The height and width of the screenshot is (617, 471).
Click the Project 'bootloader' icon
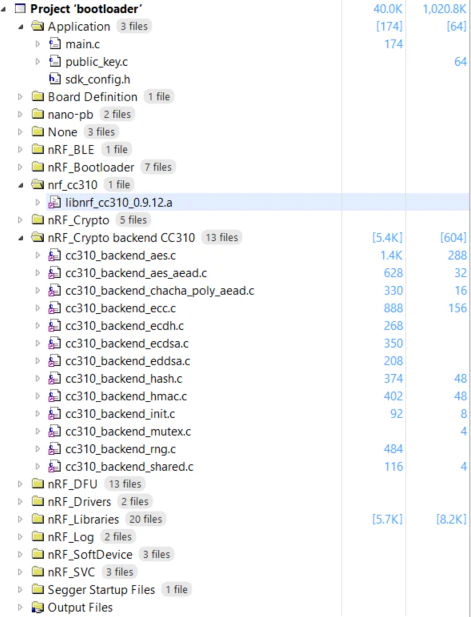coord(20,8)
